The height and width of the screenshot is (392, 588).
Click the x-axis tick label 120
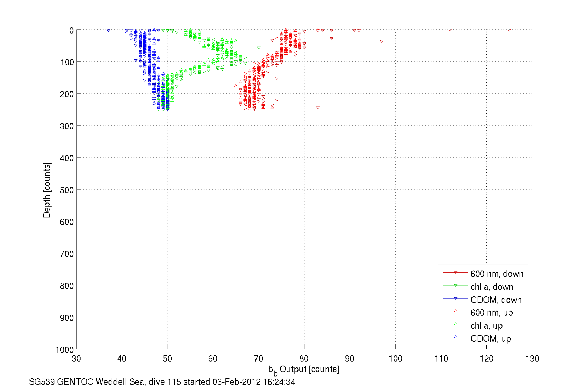coord(486,359)
